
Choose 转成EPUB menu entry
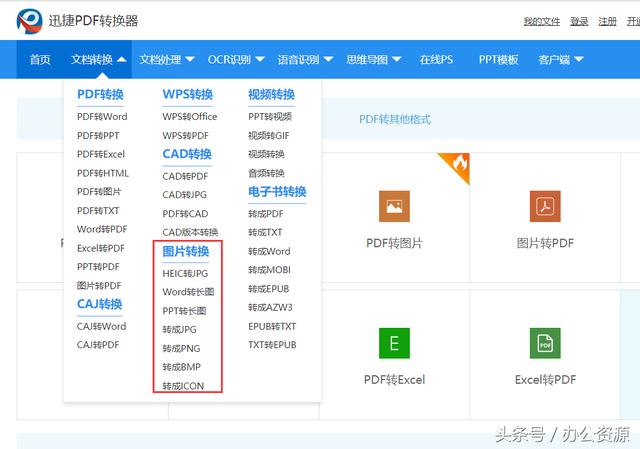pyautogui.click(x=269, y=289)
